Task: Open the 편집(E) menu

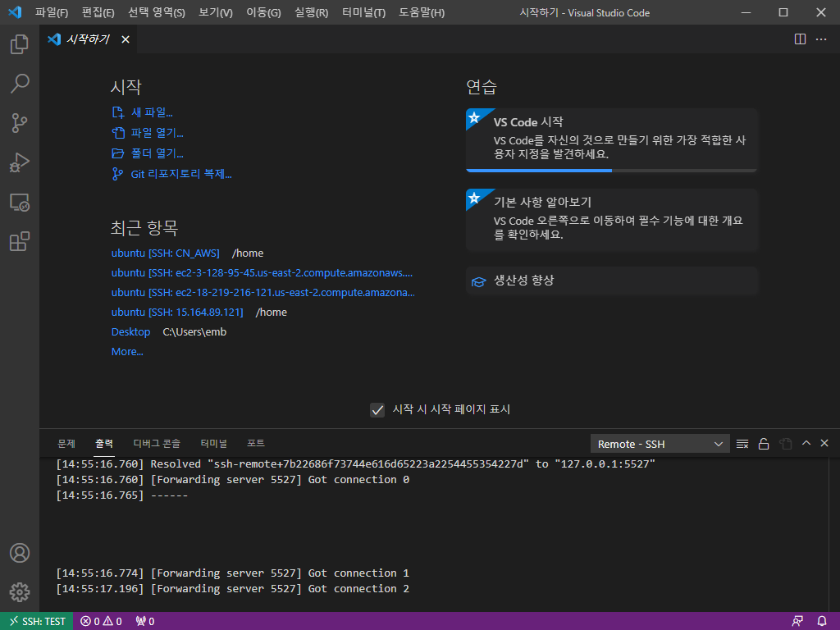Action: click(98, 12)
